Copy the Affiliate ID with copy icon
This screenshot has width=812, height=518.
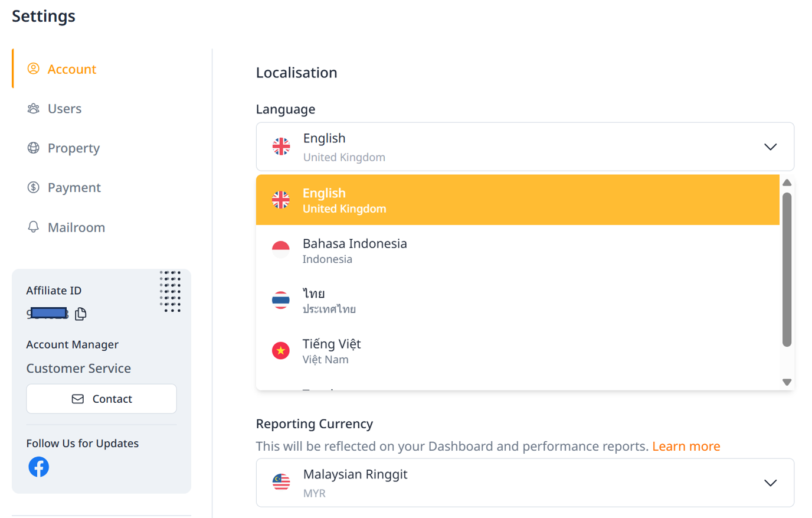point(81,314)
